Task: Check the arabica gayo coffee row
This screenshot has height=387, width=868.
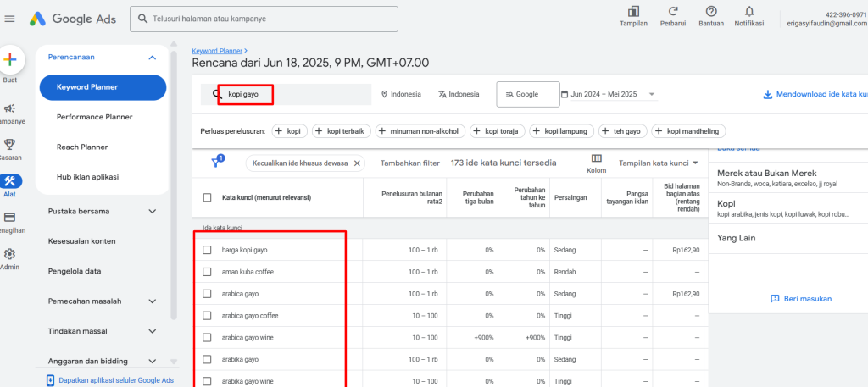Action: pyautogui.click(x=207, y=316)
